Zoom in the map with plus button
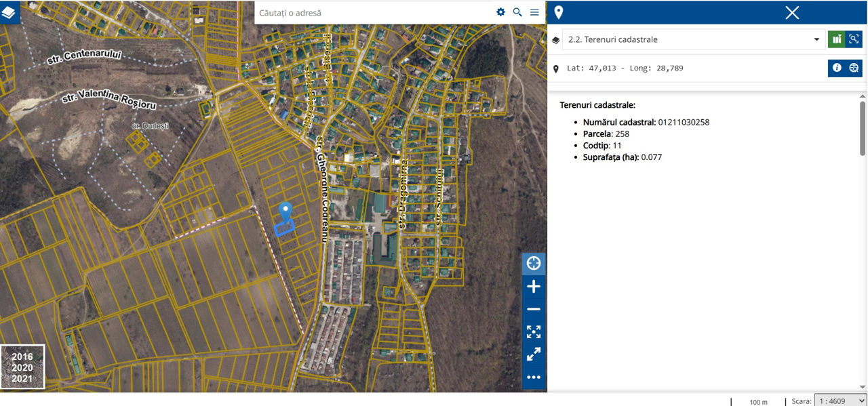 (x=534, y=286)
